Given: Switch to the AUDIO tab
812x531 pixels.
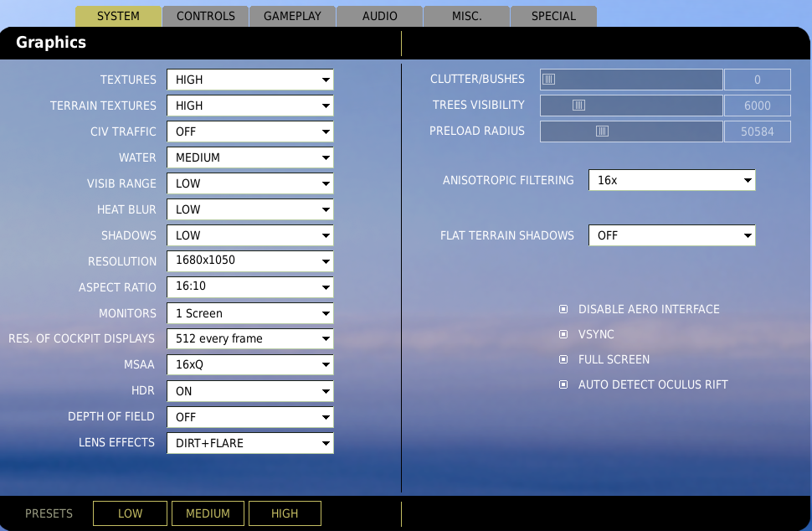Looking at the screenshot, I should (x=379, y=16).
